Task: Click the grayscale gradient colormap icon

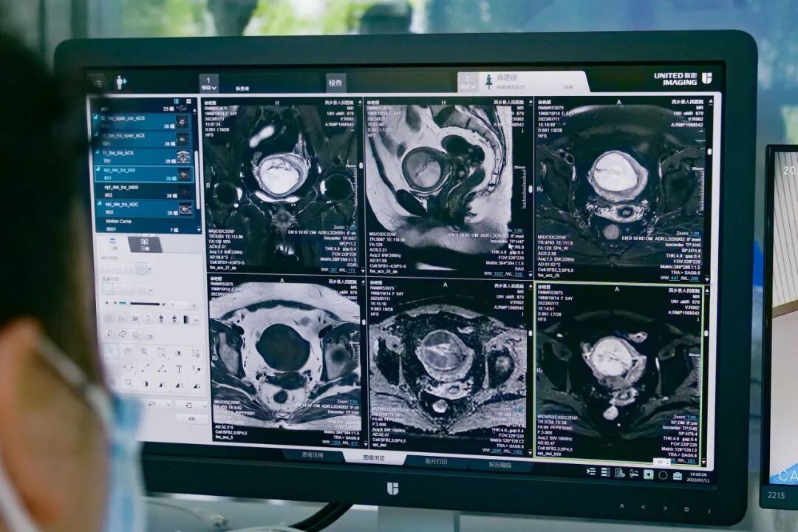Action: coord(186,320)
